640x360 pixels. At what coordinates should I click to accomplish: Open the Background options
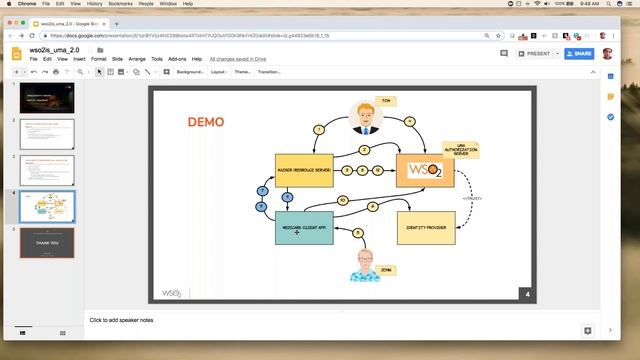[190, 72]
